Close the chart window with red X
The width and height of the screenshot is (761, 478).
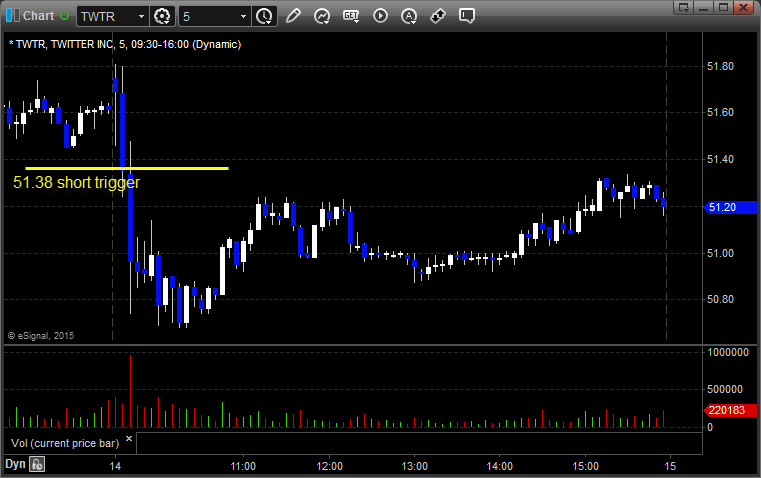pyautogui.click(x=743, y=7)
